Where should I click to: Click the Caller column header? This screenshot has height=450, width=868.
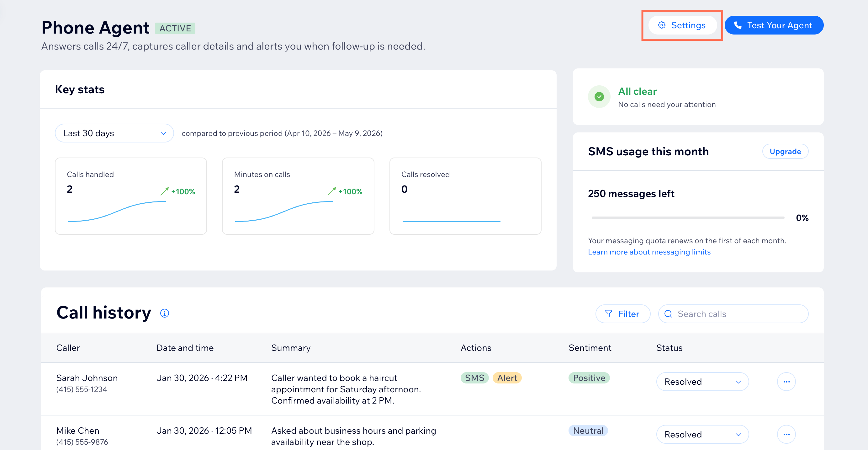[68, 347]
